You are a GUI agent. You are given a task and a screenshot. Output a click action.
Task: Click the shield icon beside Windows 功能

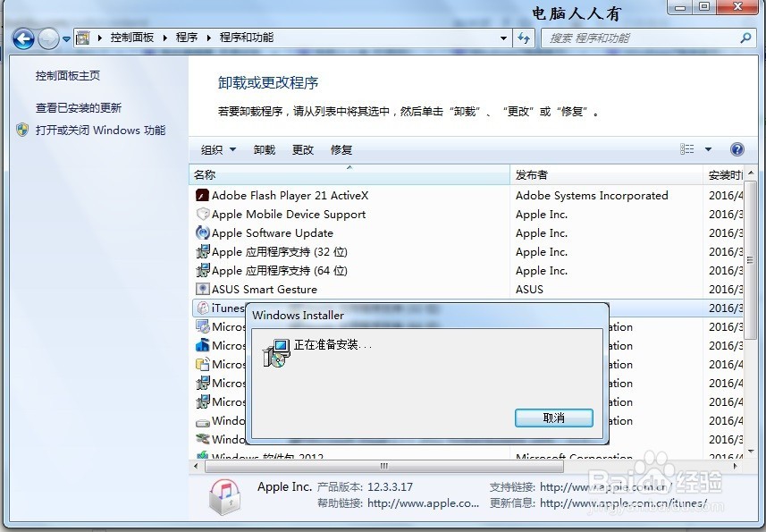[x=22, y=130]
